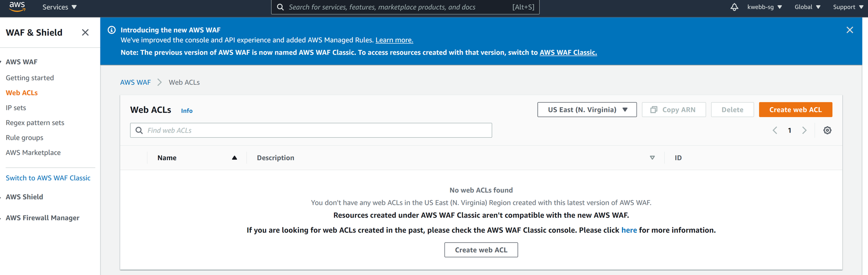This screenshot has height=275, width=868.
Task: Close the WAF & Shield sidebar
Action: coord(85,33)
